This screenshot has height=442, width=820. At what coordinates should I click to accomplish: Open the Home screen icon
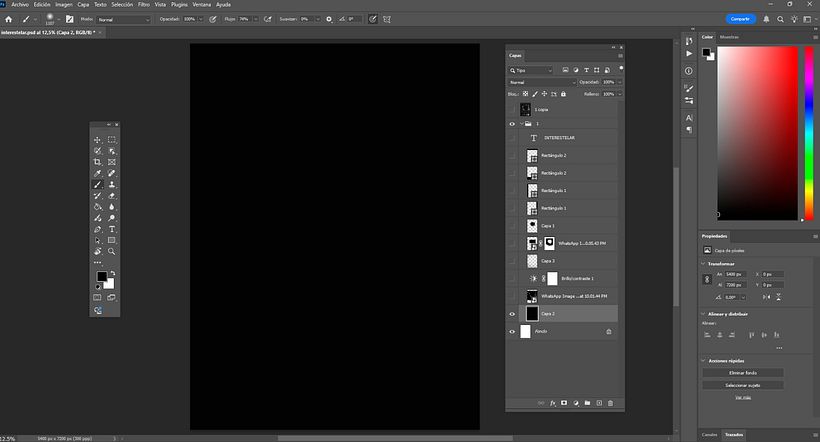[x=8, y=19]
